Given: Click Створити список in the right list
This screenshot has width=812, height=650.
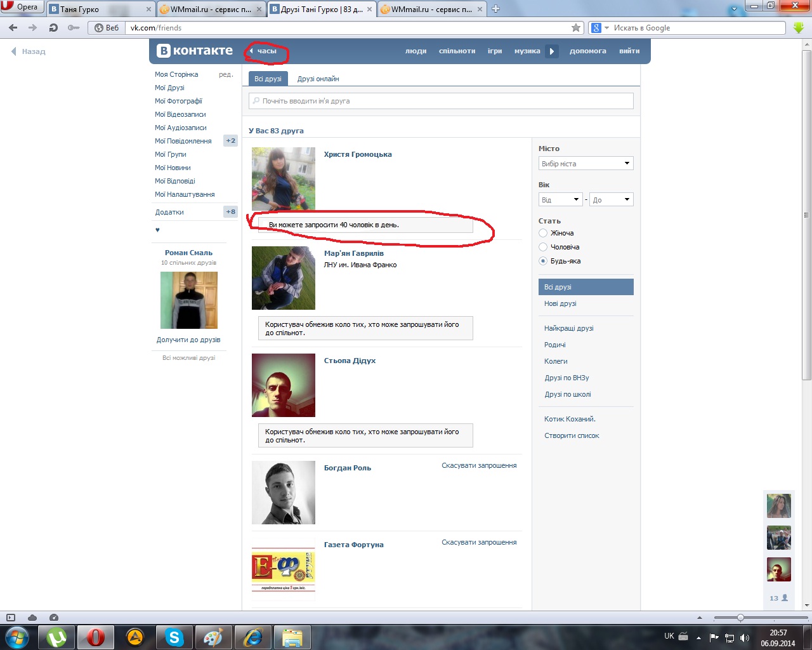Looking at the screenshot, I should coord(572,435).
